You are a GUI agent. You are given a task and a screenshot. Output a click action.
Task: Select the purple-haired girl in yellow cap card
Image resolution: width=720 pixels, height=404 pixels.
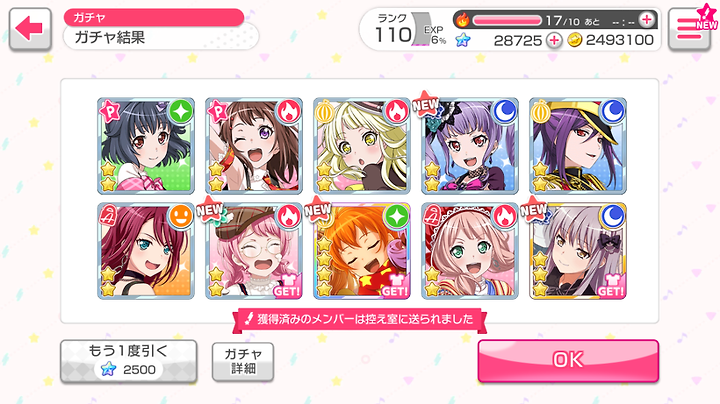click(578, 146)
